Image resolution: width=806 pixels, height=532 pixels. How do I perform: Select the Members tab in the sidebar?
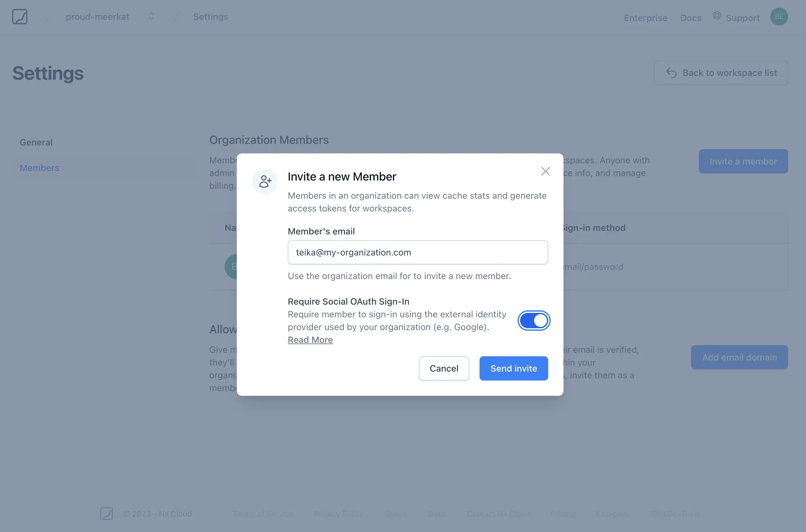click(x=39, y=168)
